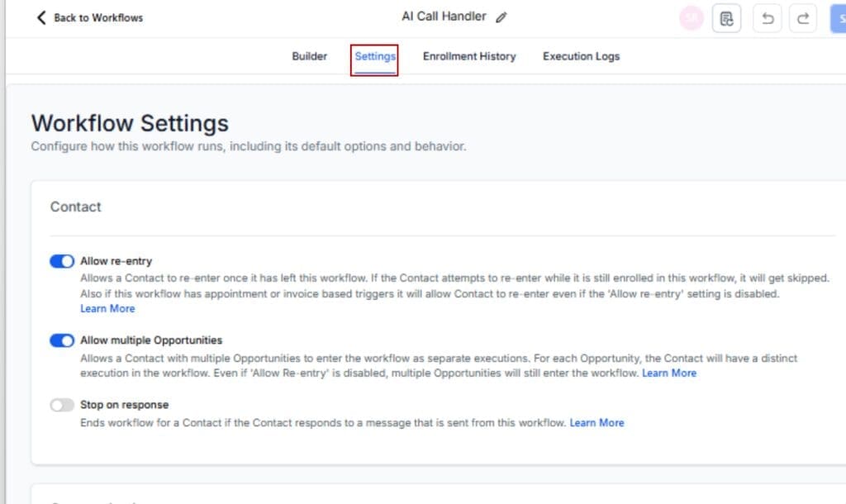This screenshot has height=504, width=846.
Task: Click the SA user avatar icon
Action: 691,17
